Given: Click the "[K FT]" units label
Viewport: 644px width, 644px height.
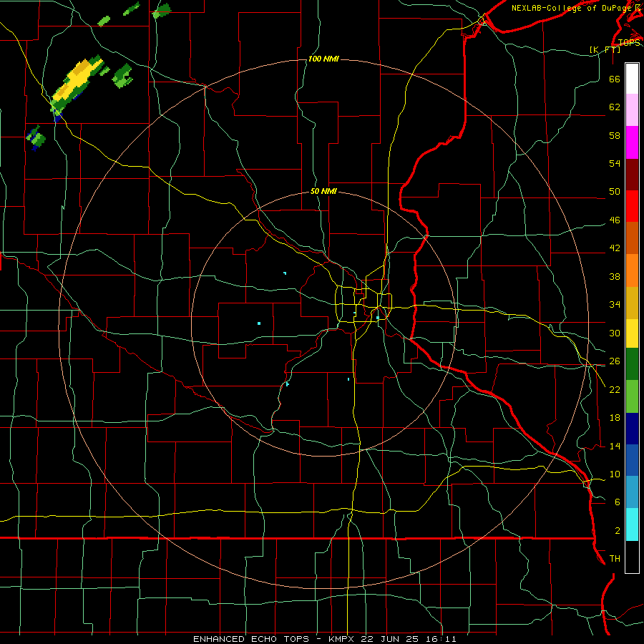Looking at the screenshot, I should click(x=605, y=49).
